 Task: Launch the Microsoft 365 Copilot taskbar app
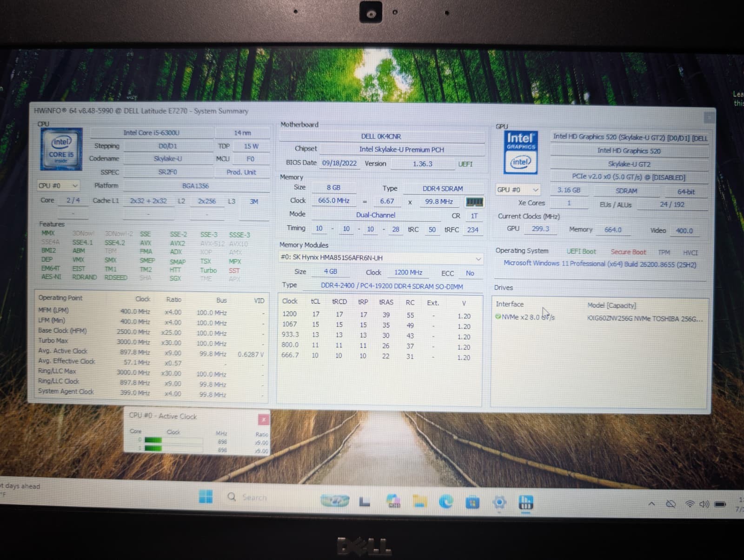[x=394, y=501]
